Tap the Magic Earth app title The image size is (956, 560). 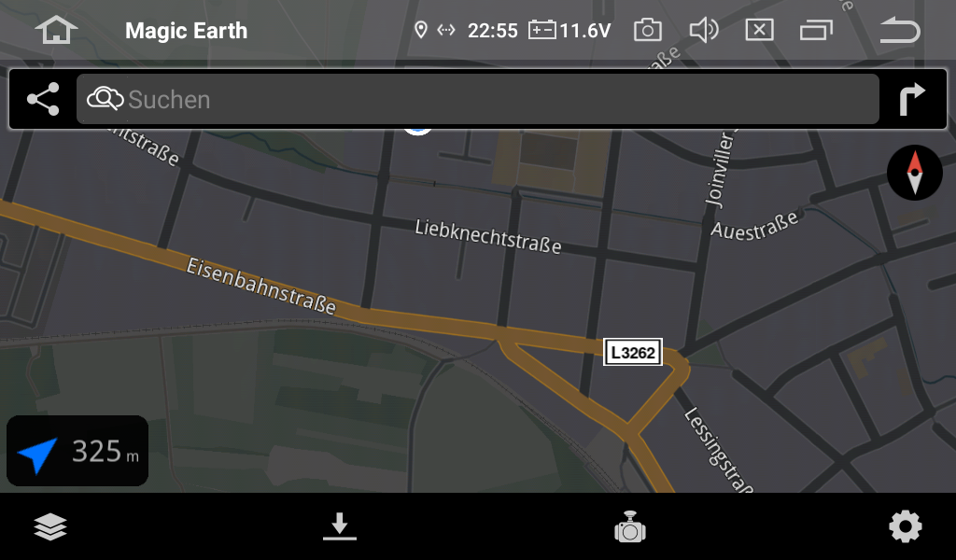187,31
